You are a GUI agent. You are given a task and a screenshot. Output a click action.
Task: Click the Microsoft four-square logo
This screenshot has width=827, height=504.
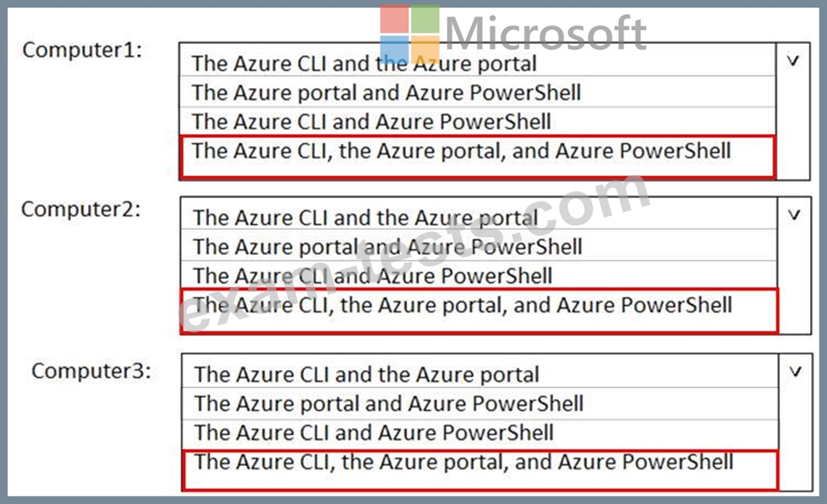410,34
